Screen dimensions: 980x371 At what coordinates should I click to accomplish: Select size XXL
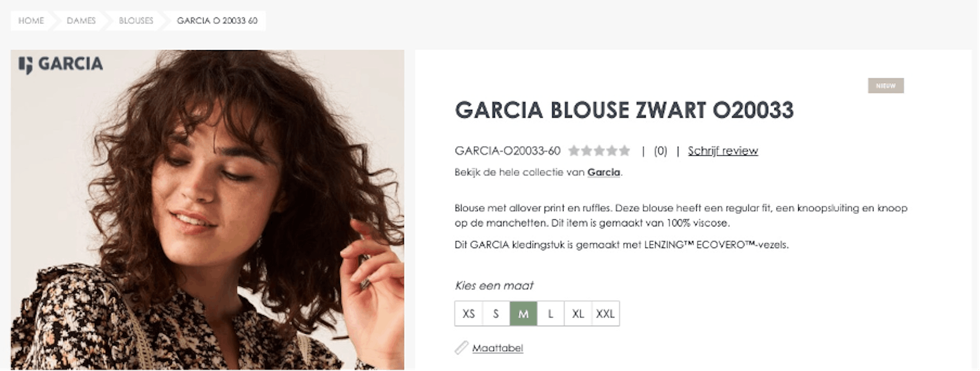(x=605, y=314)
